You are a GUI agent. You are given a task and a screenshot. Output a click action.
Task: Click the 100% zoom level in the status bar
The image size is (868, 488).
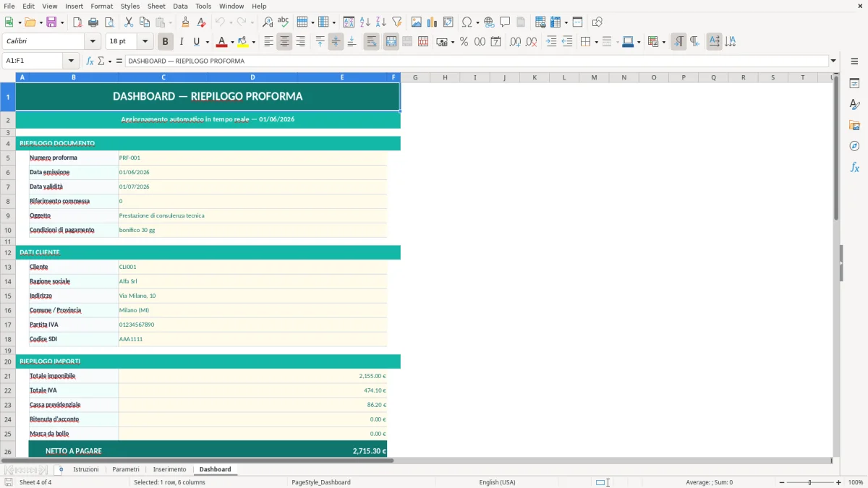pos(856,482)
